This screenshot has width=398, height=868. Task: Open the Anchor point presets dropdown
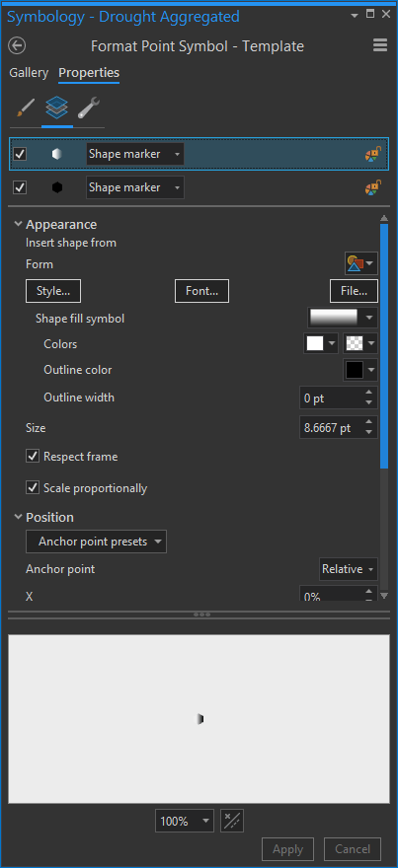coord(96,542)
